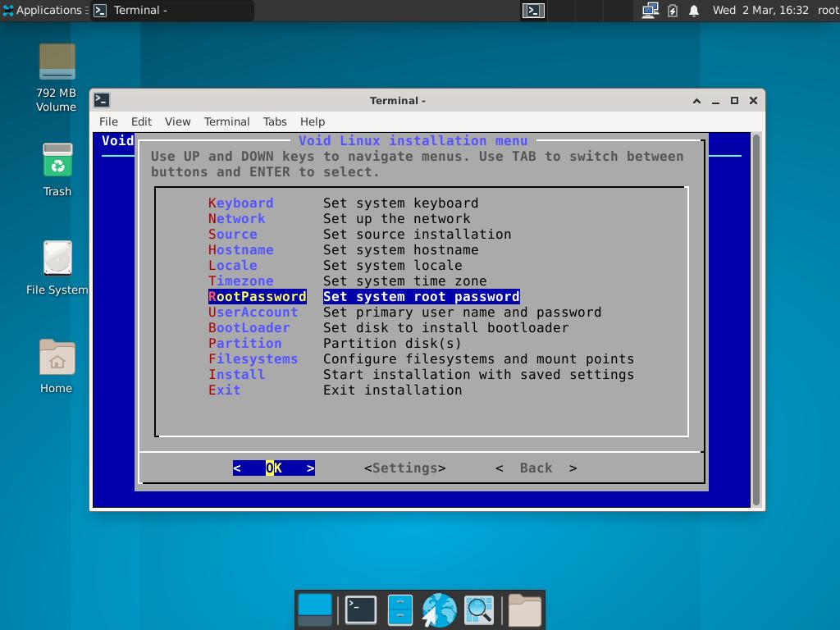Open the View menu in Terminal
Viewport: 840px width, 630px height.
(177, 121)
